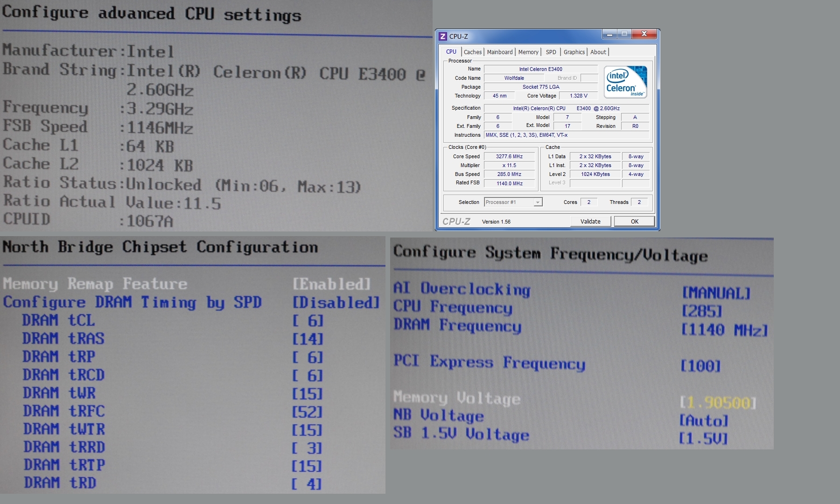
Task: Click Ratio Actual Value 11.5 in BIOS
Action: (112, 202)
